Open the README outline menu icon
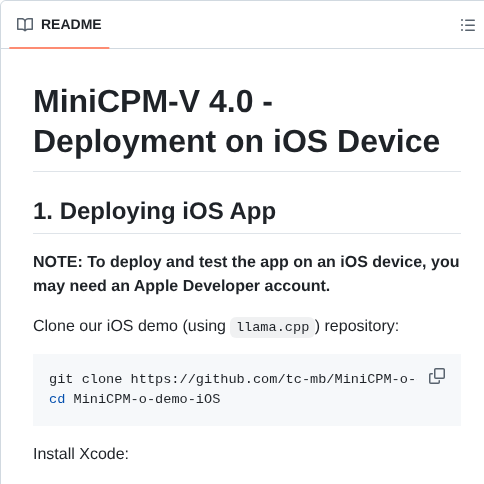 pyautogui.click(x=468, y=25)
